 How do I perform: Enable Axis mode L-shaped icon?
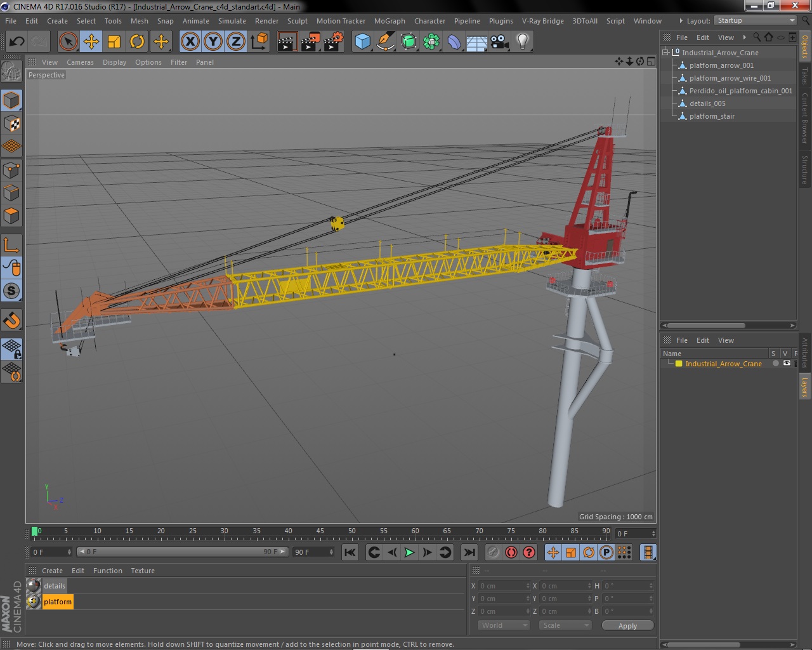pos(11,244)
